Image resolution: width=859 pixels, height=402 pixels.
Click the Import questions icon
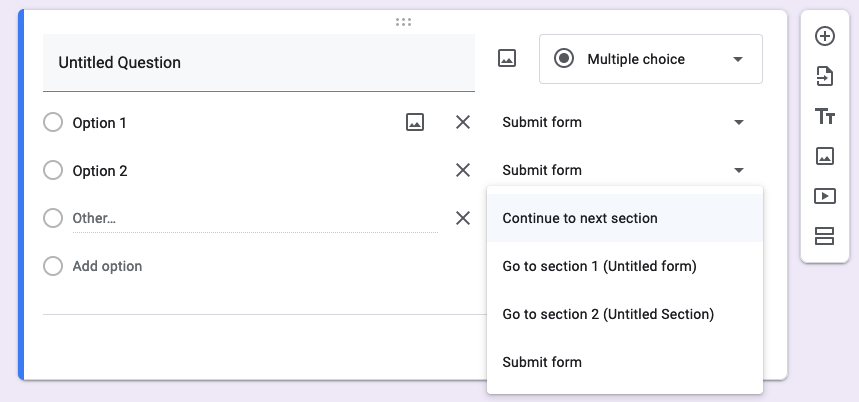[x=825, y=76]
